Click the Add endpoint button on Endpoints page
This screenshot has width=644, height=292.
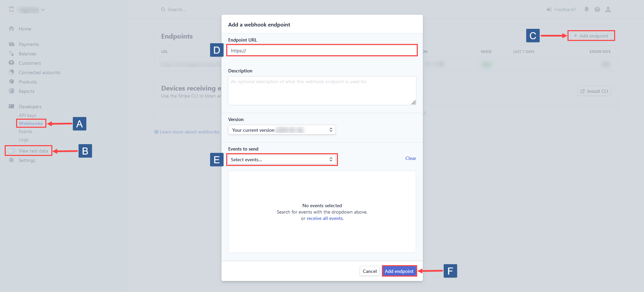click(591, 36)
